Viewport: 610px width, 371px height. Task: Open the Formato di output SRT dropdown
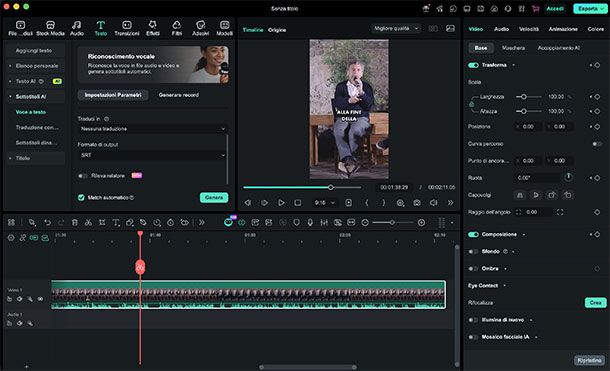point(152,155)
